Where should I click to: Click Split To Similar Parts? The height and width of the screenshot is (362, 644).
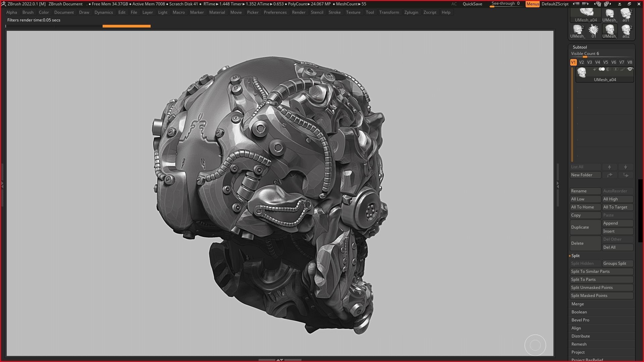click(601, 271)
